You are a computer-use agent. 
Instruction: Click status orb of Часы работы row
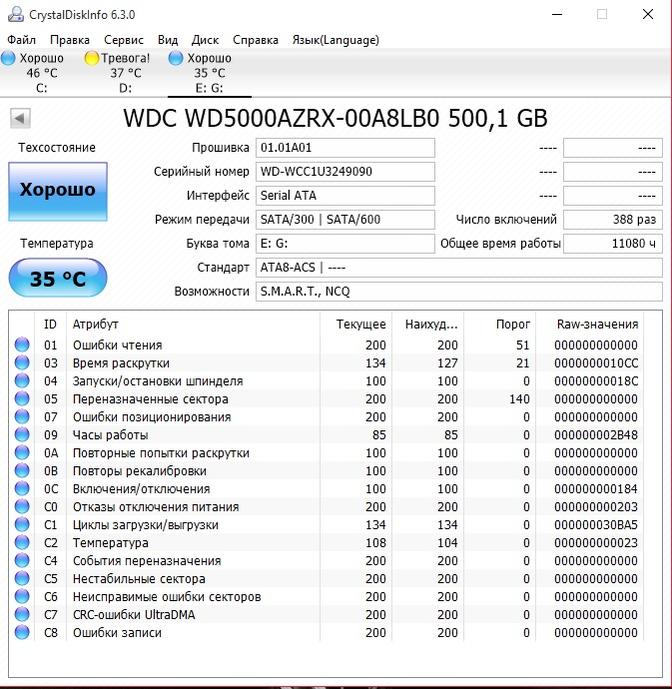(x=22, y=435)
